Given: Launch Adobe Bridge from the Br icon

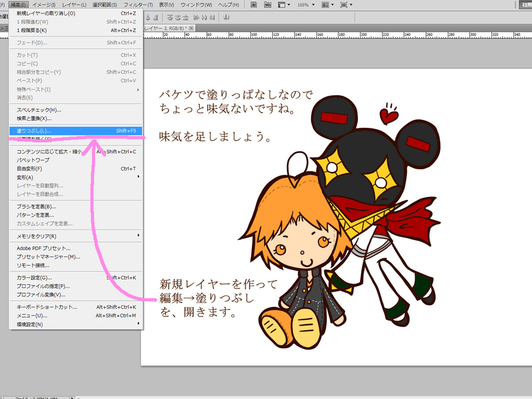Looking at the screenshot, I should 254,5.
